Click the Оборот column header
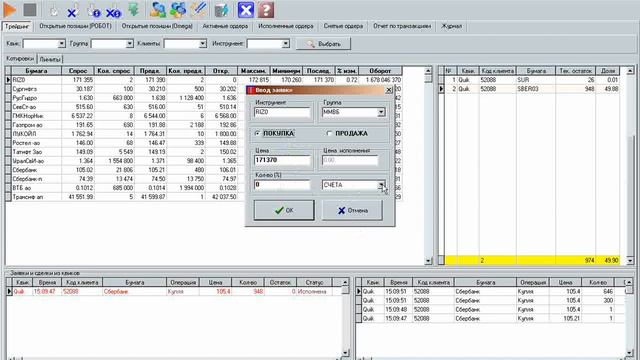640x360 pixels. 380,71
